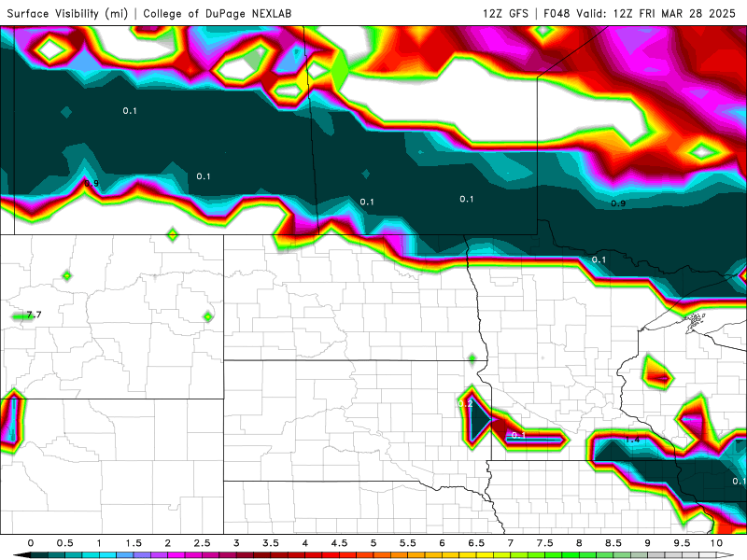Click the "12Z GFS" model label
Viewport: 747px width, 560px height.
pyautogui.click(x=505, y=13)
